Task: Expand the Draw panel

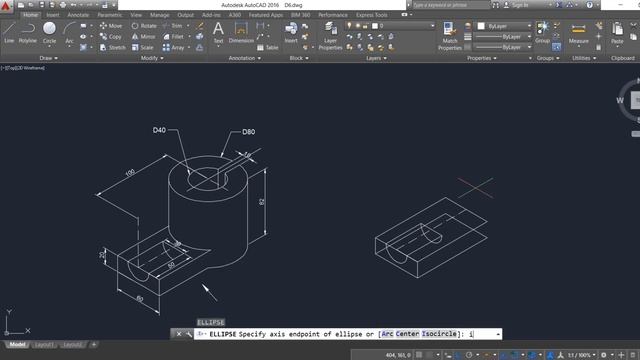Action: click(x=48, y=58)
